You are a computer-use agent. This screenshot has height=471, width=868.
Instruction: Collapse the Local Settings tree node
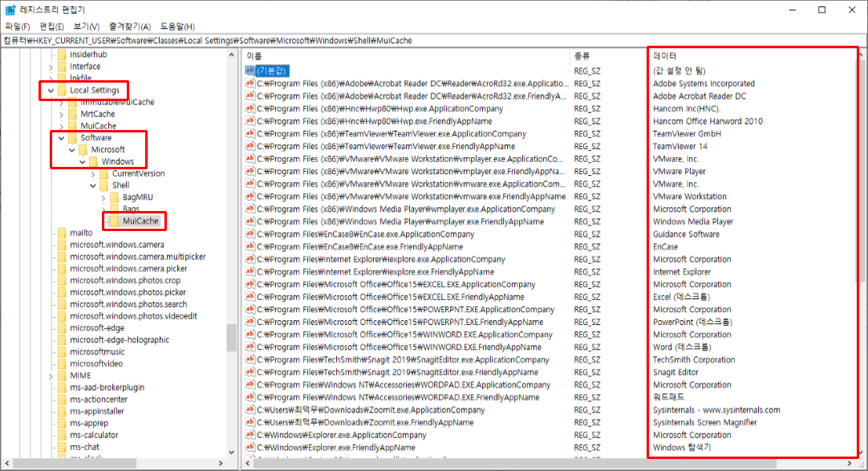point(51,90)
